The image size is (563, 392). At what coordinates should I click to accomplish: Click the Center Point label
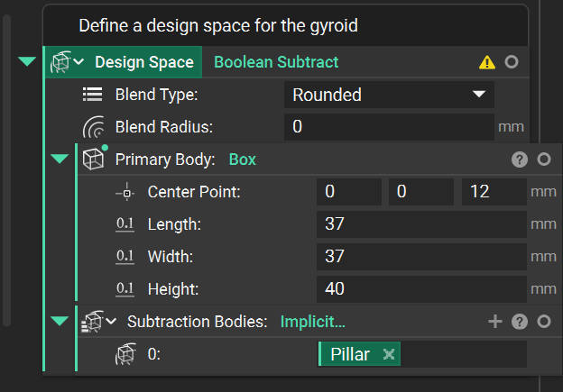(194, 192)
